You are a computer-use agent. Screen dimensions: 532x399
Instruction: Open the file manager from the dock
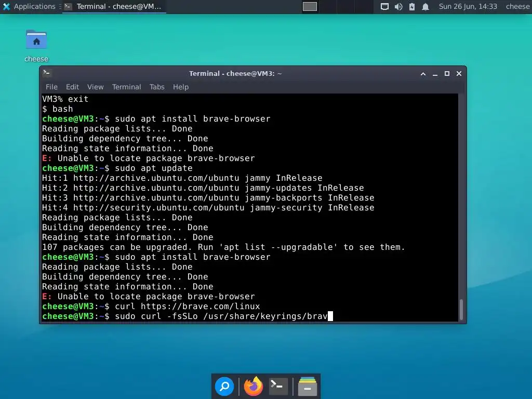tap(308, 386)
